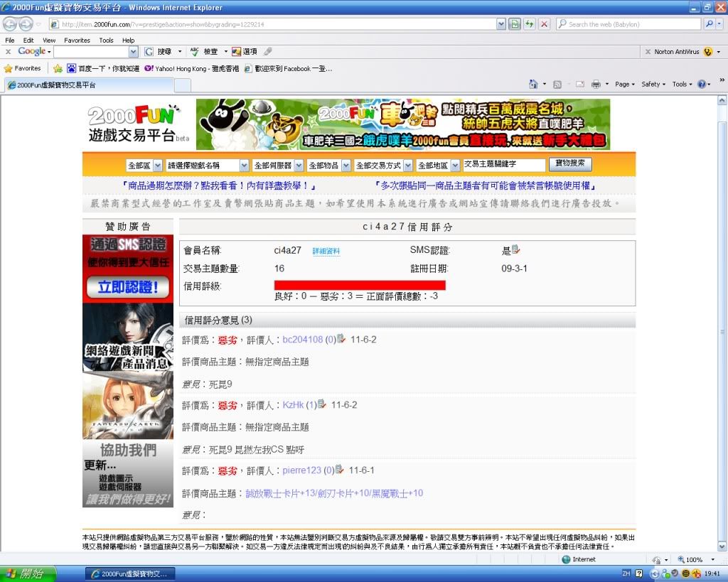Click the 交易主題關鍵字 keyword field

point(503,165)
